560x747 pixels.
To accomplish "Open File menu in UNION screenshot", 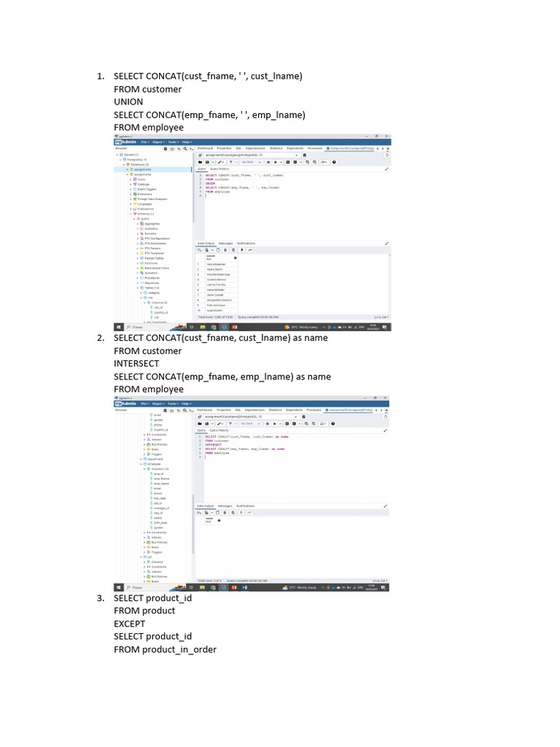I will pyautogui.click(x=145, y=142).
